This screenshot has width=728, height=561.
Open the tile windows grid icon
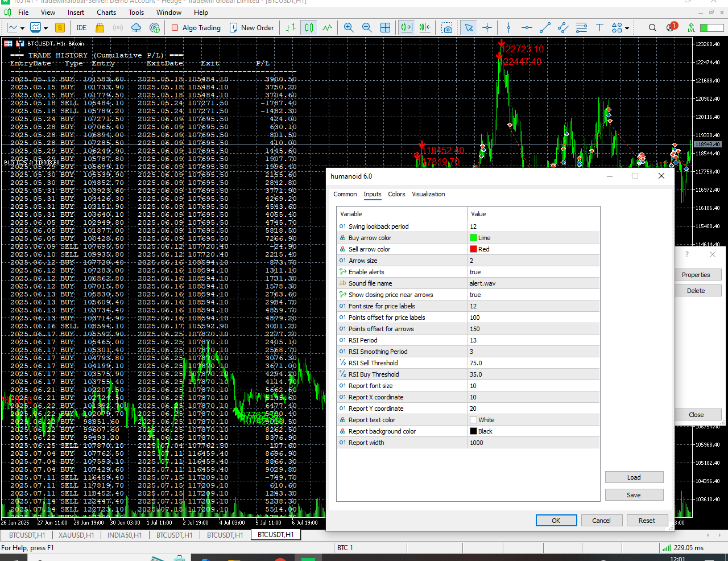coord(385,27)
